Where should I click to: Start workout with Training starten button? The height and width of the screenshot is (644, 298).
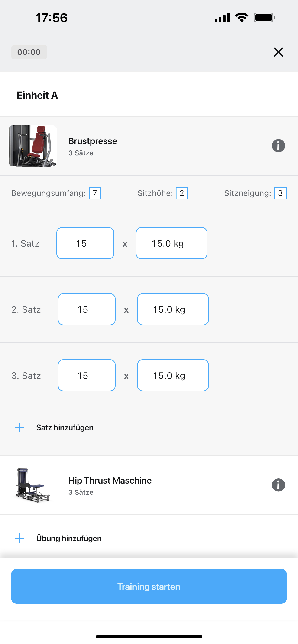coord(149,586)
